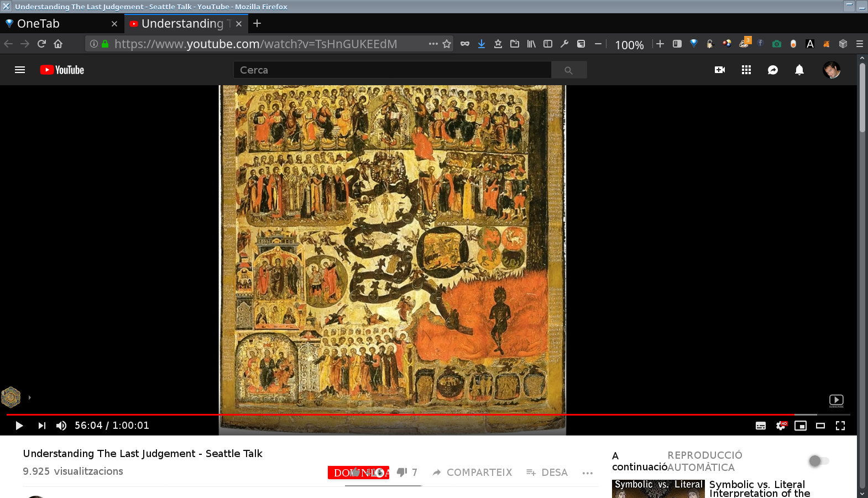Click the channel watermark subscribe icon

coord(836,401)
